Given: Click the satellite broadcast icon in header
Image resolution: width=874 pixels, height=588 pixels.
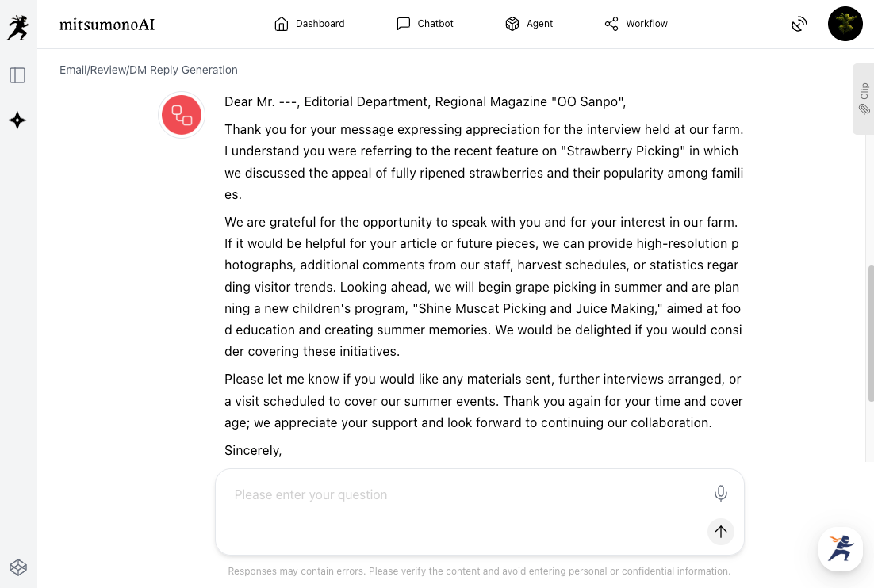Looking at the screenshot, I should [799, 25].
